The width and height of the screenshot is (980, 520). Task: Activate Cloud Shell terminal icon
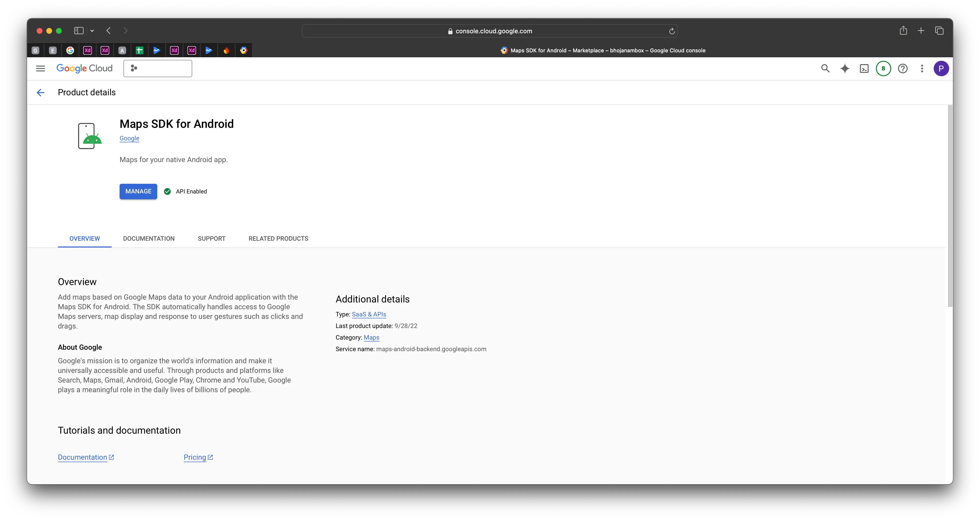864,68
